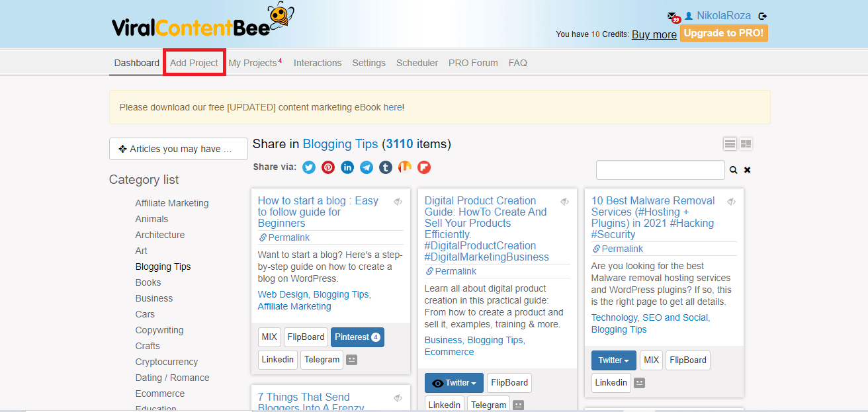Select the Art category
This screenshot has height=412, width=868.
[142, 251]
